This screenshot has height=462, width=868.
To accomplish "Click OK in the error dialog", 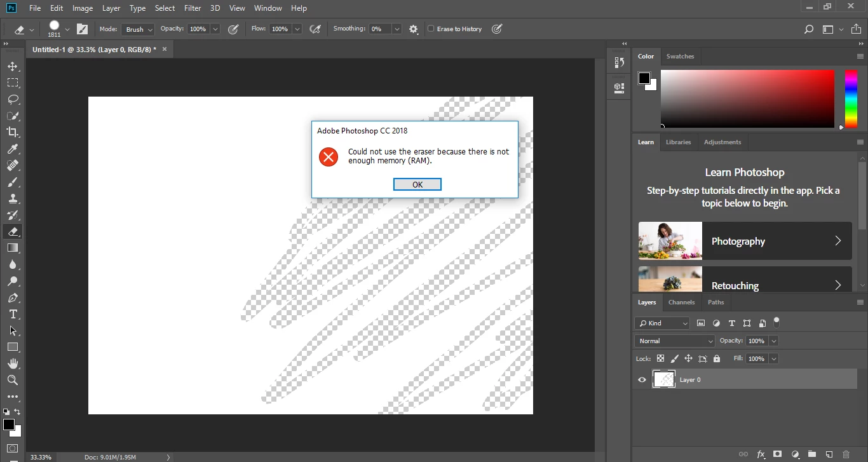I will (x=417, y=185).
